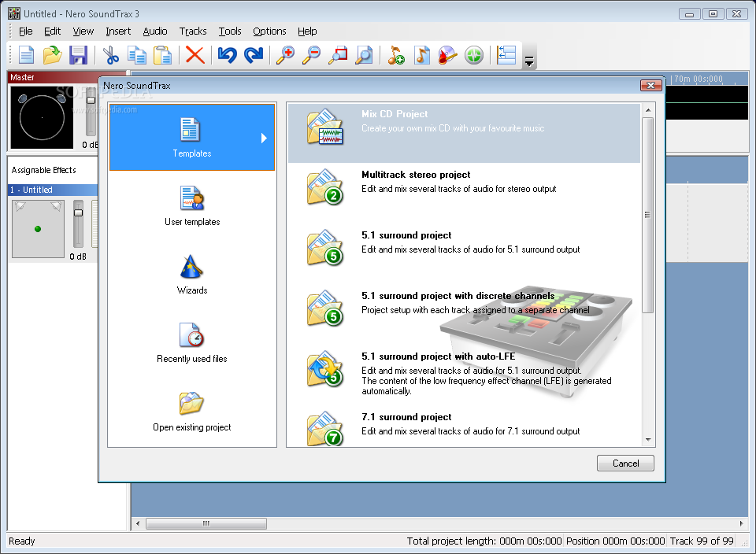Close the Nero SoundTrax dialog

[x=650, y=85]
